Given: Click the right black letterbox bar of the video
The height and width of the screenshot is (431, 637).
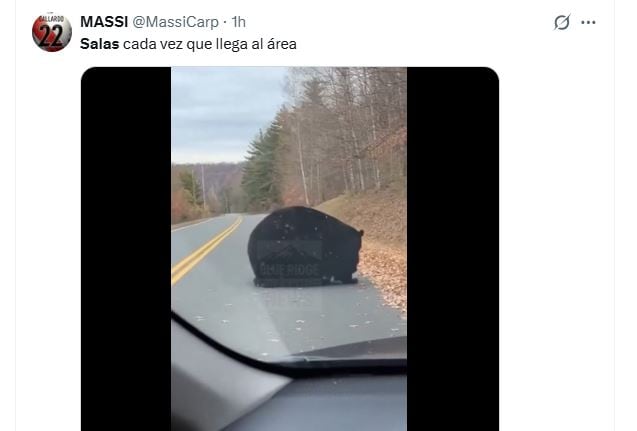Looking at the screenshot, I should [453, 249].
